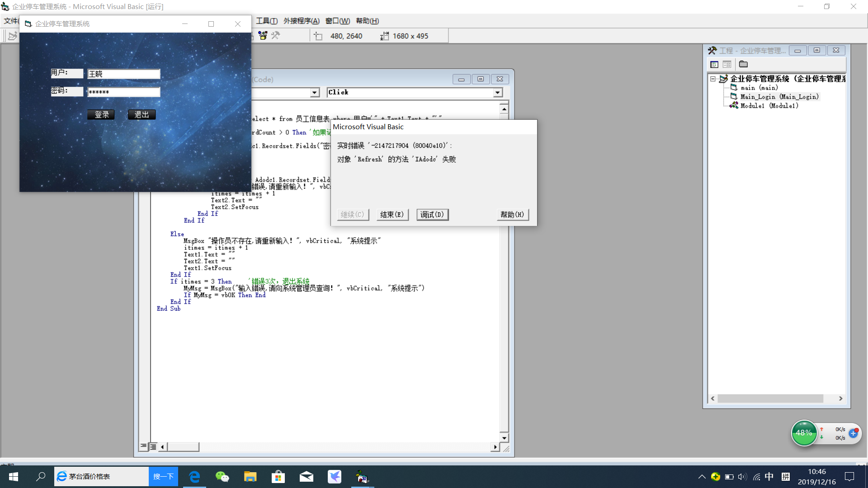This screenshot has width=868, height=488.
Task: Click the 密码 password input field
Action: pyautogui.click(x=123, y=92)
